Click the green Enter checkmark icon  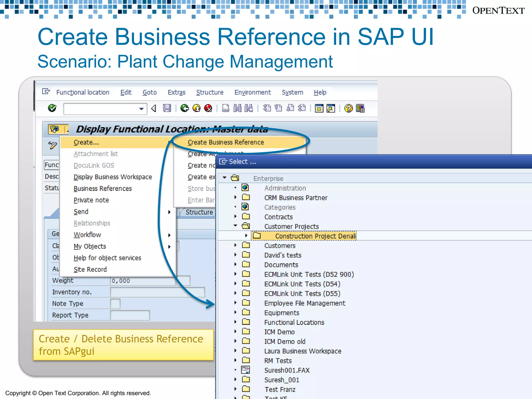[52, 108]
